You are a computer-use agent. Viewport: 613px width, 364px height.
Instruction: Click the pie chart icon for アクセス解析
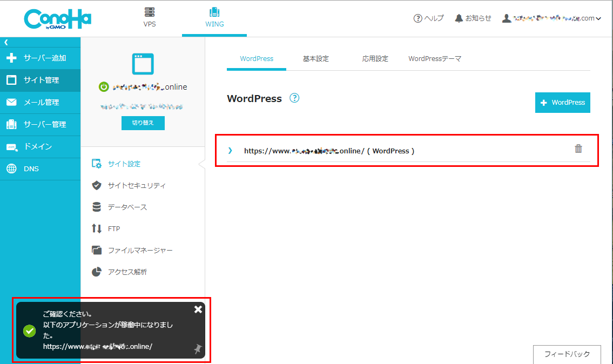pos(97,272)
